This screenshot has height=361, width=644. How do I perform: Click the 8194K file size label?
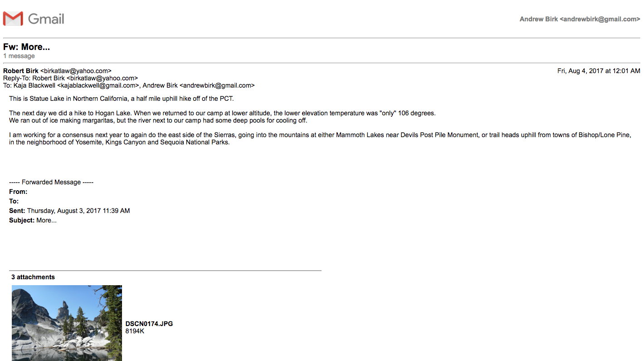click(135, 331)
